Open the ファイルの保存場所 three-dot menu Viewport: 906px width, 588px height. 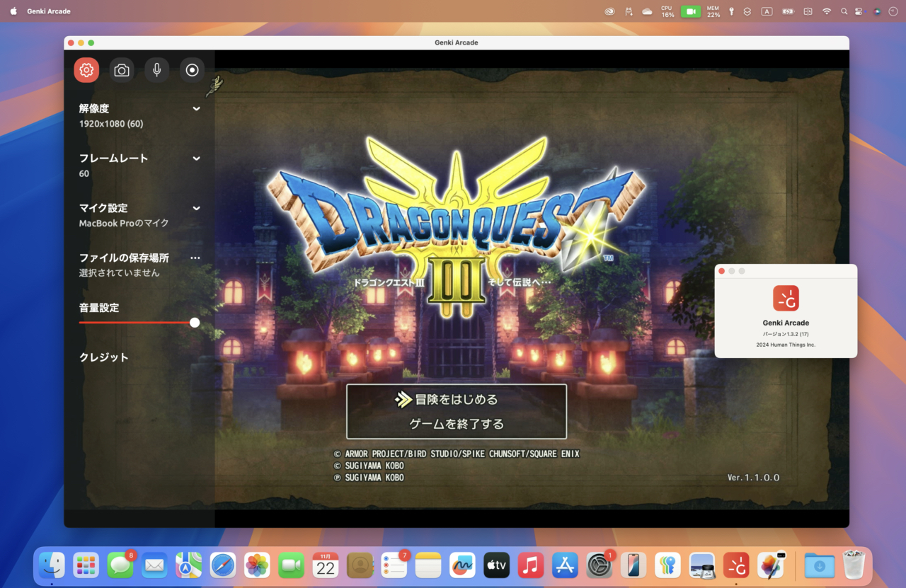click(x=195, y=258)
